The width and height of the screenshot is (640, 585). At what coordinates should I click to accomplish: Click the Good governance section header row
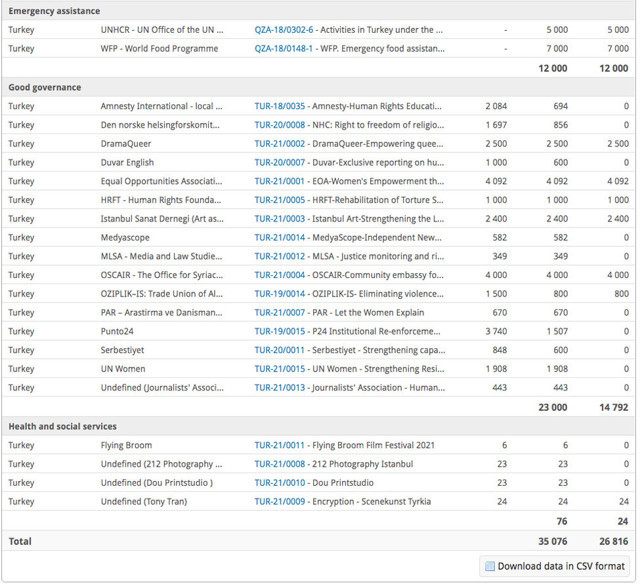319,88
